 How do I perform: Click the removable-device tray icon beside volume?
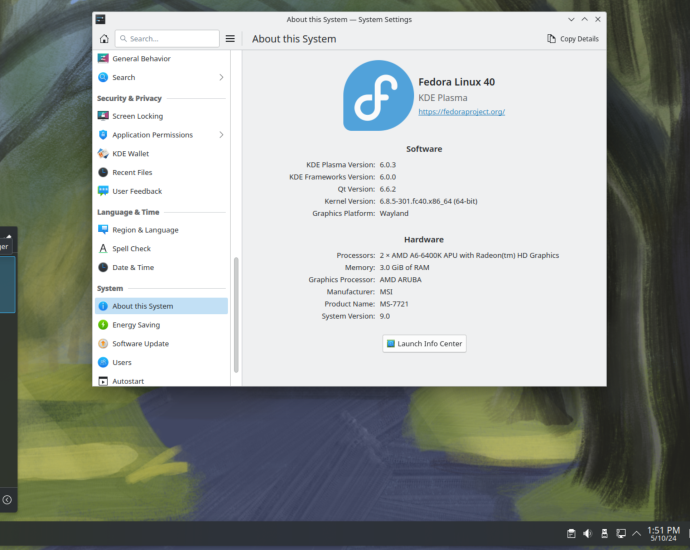(x=604, y=534)
